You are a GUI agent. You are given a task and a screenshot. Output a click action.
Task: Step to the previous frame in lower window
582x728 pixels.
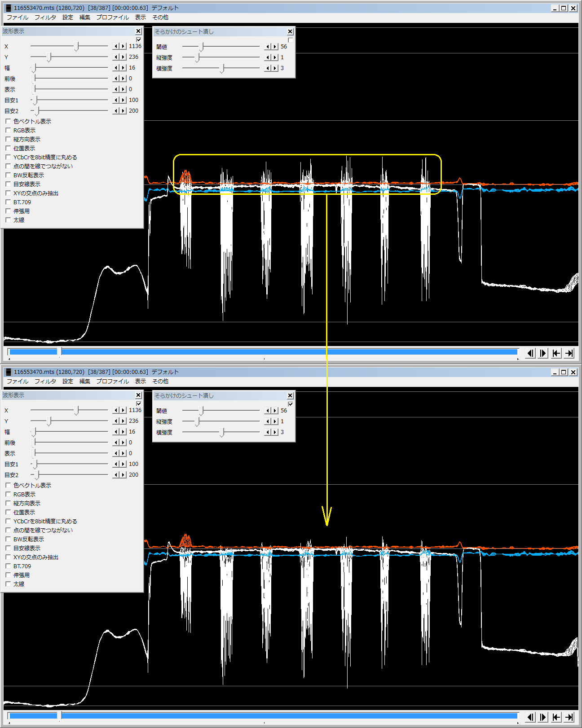coord(530,717)
